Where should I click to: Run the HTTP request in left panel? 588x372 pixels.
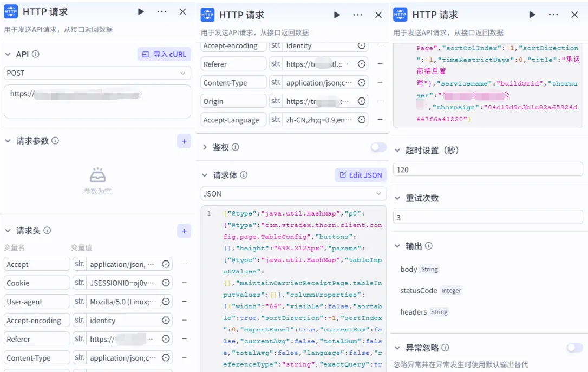(141, 11)
